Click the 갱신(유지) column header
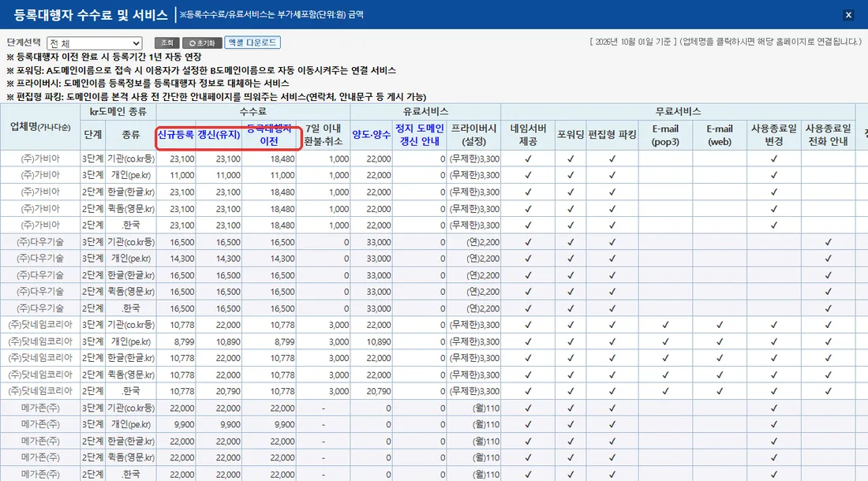Screen dimensions: 868x481 tap(219, 134)
